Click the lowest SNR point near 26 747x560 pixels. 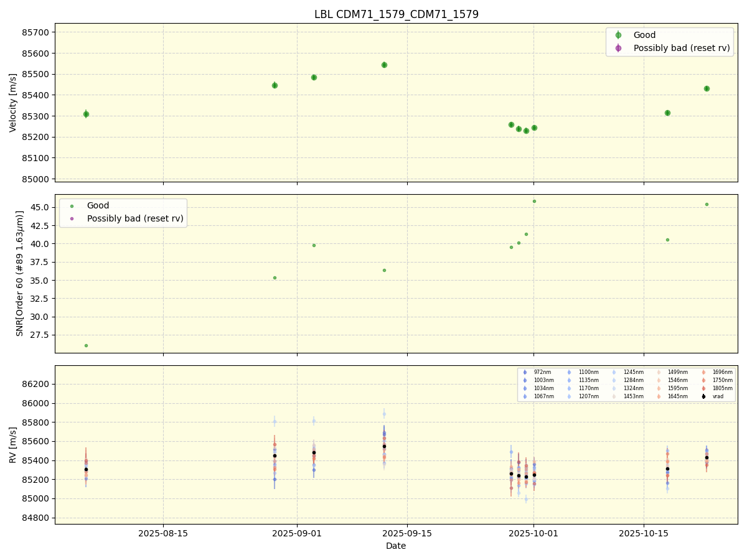point(86,345)
